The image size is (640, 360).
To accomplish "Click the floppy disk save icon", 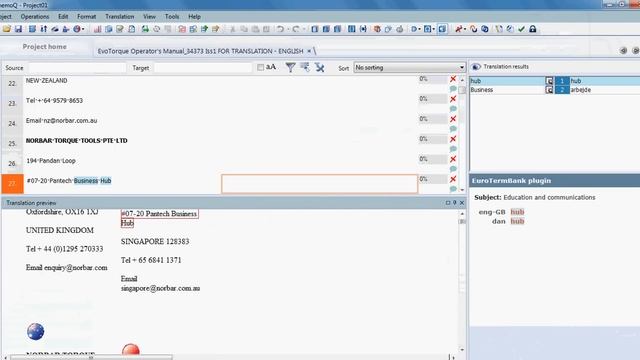I will (x=18, y=29).
